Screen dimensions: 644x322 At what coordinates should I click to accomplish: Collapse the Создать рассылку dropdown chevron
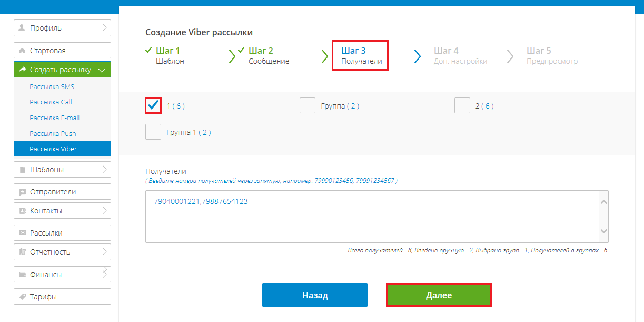102,70
